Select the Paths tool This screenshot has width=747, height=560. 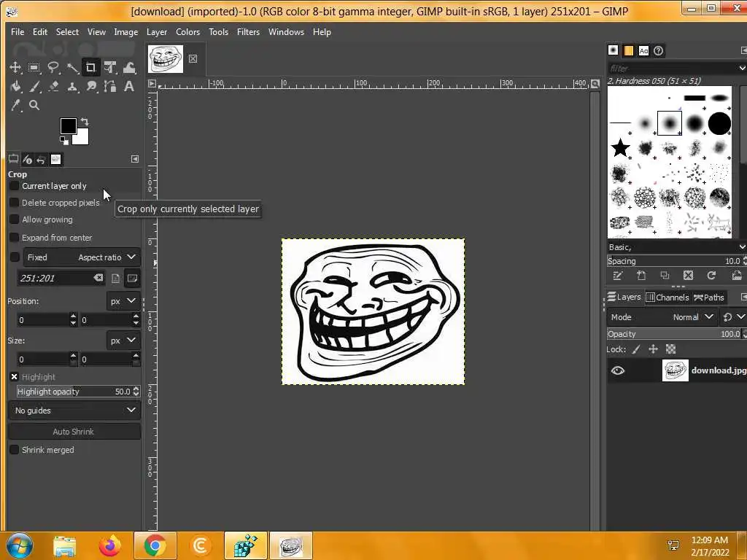click(x=110, y=87)
